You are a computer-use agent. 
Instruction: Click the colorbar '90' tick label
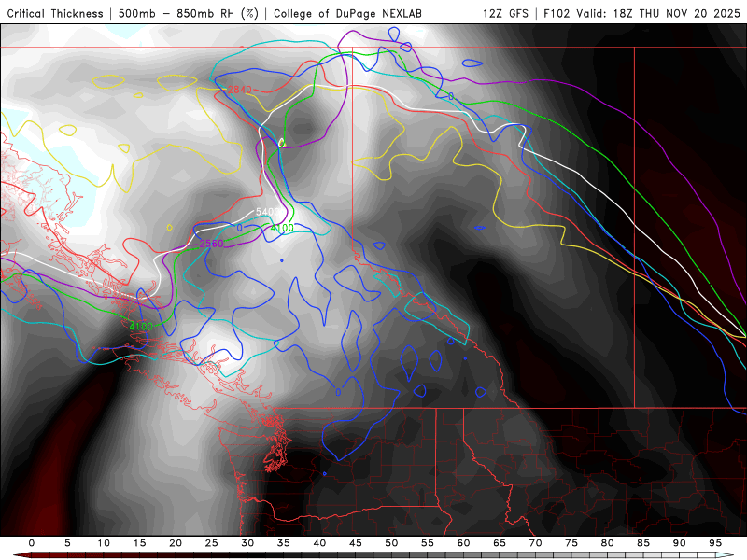pos(680,543)
